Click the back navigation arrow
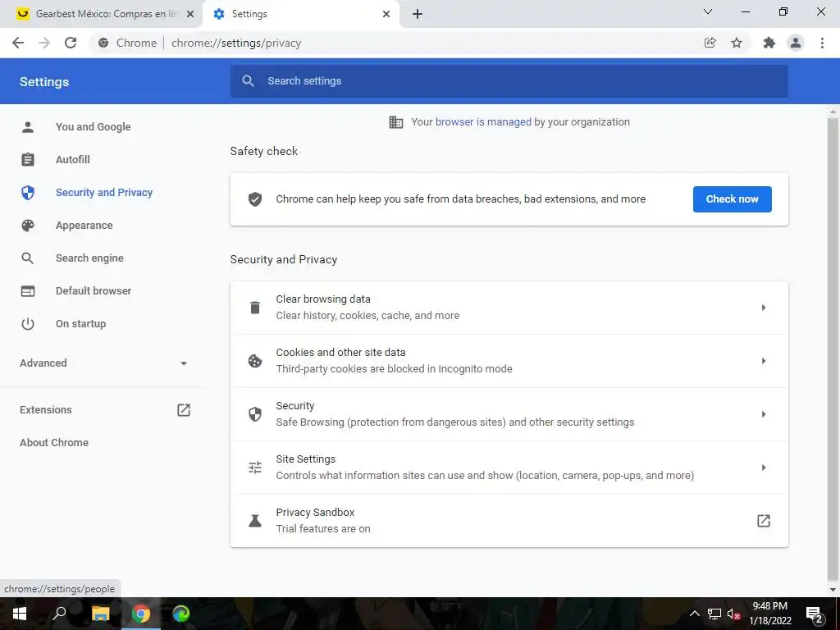Screen dimensions: 840x630 click(x=18, y=43)
